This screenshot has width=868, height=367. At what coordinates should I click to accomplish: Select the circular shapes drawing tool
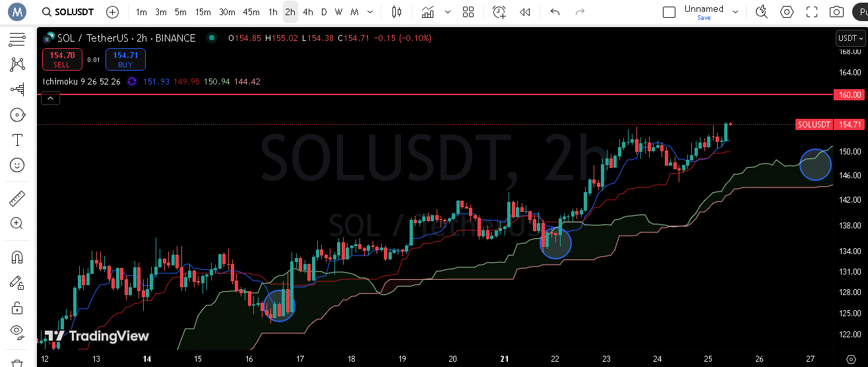[x=17, y=115]
